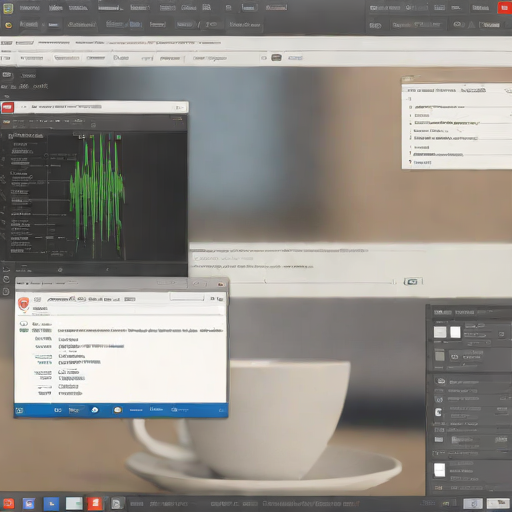Open the dropdown at the right of the waveform title bar

[x=179, y=107]
